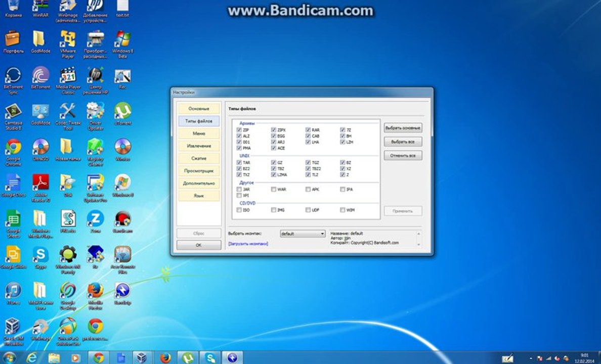Enable the IMG file type checkbox
Viewport: 601px width, 364px height.
click(273, 210)
